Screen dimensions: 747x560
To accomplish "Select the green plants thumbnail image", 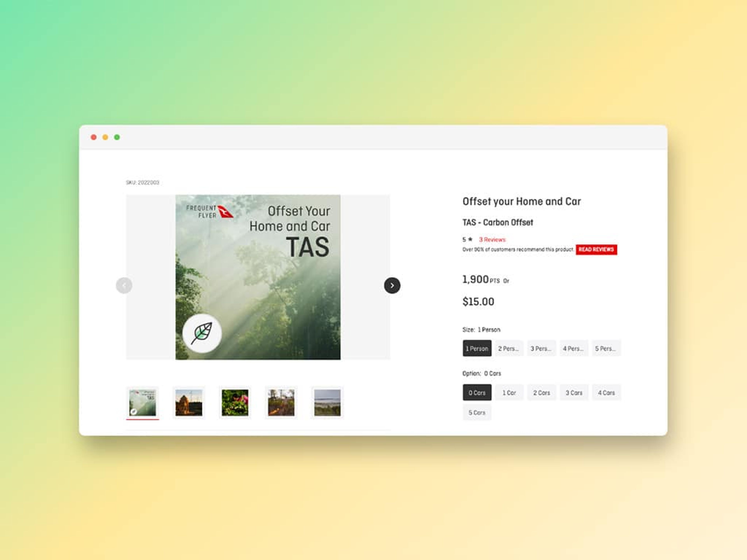I will point(235,402).
